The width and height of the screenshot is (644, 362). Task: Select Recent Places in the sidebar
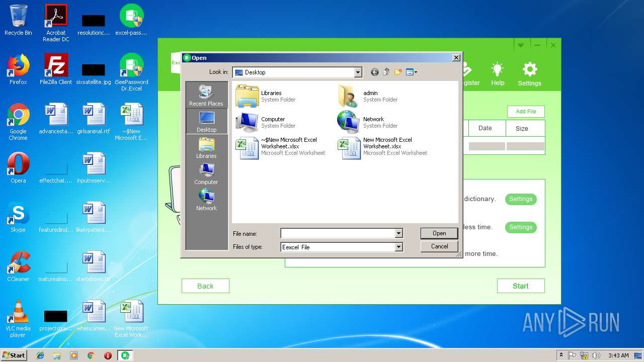[206, 96]
